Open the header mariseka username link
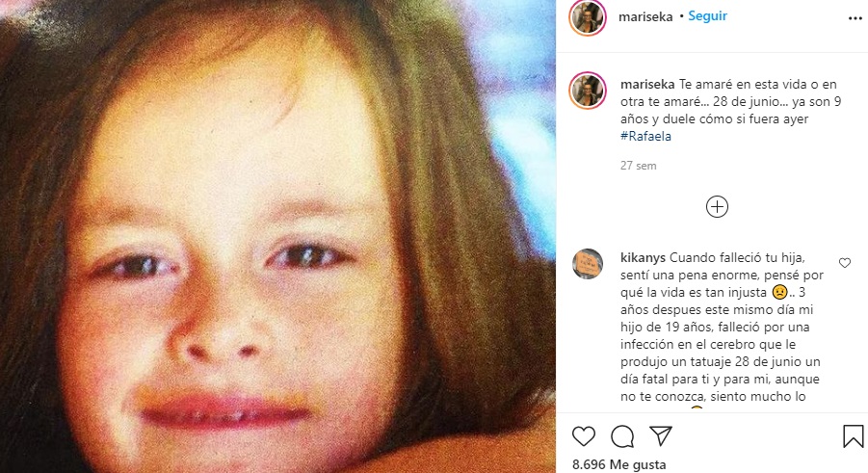 (x=645, y=17)
